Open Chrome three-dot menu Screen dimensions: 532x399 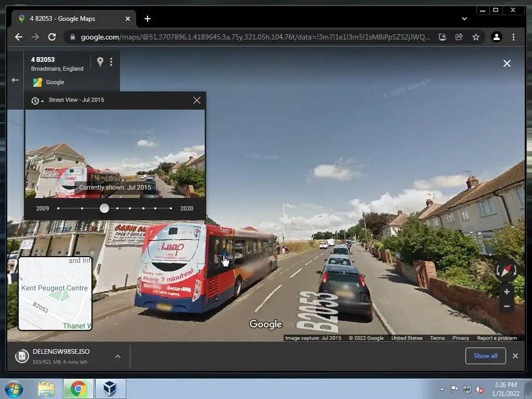(x=513, y=37)
